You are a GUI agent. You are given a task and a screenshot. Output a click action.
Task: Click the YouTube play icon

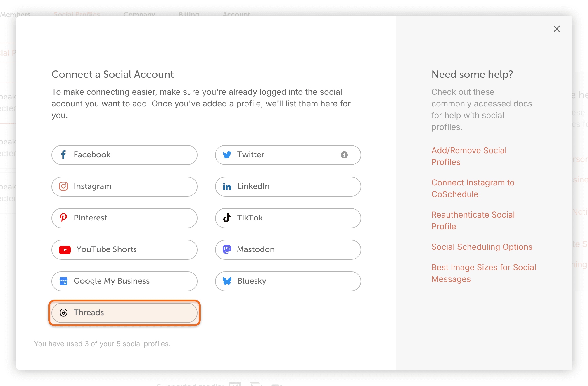click(65, 250)
